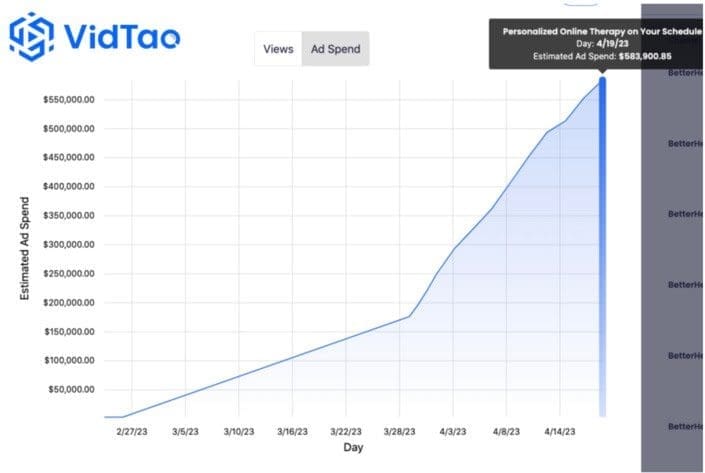Open the topmost BetterHelp entry on right
This screenshot has height=473, width=705.
pyautogui.click(x=685, y=73)
